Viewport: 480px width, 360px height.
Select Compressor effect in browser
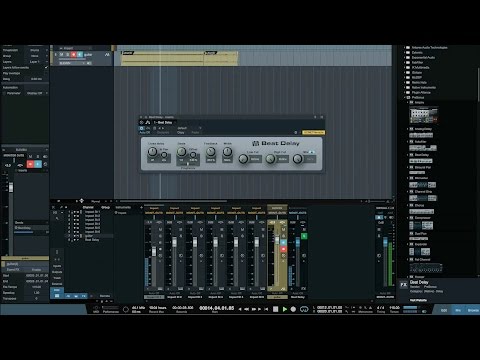click(423, 218)
